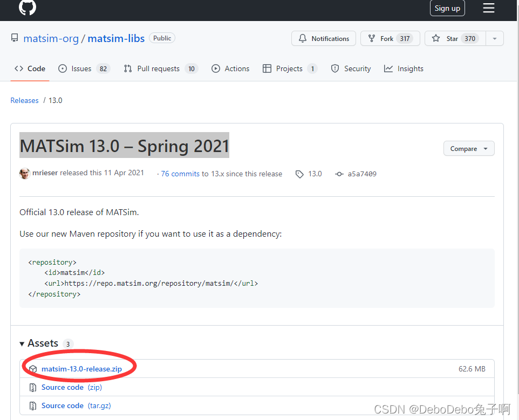Download matsim-13.0-release.zip

tap(81, 369)
